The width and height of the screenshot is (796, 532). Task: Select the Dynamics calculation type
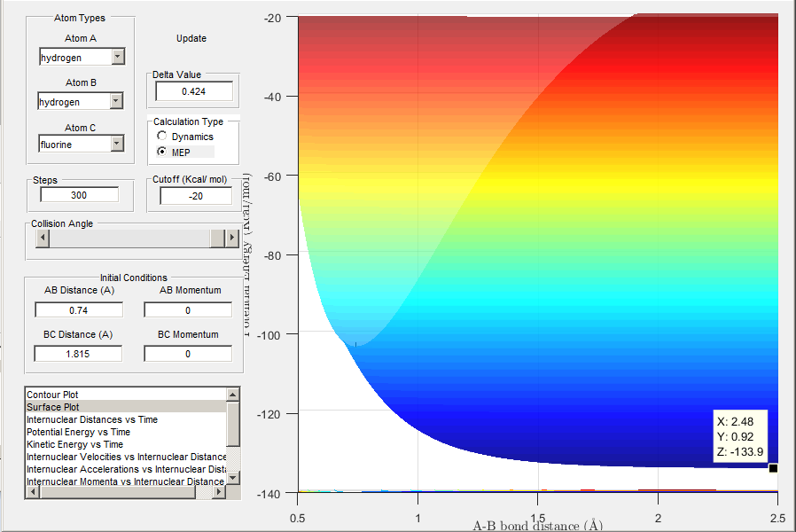pos(161,137)
